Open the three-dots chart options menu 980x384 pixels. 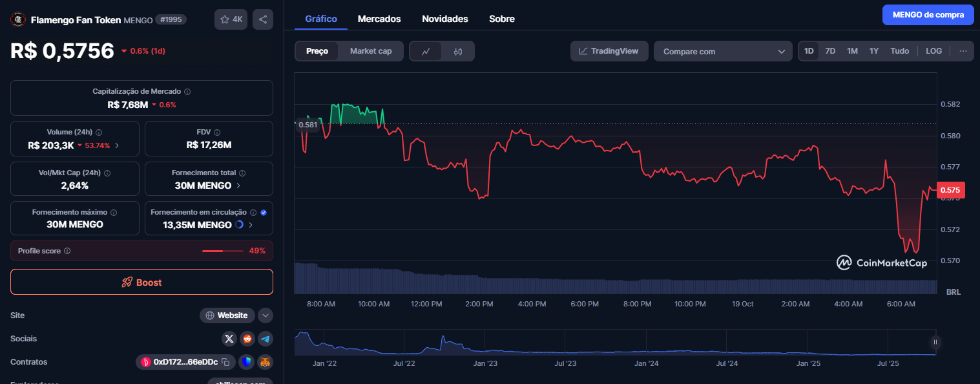coord(963,51)
